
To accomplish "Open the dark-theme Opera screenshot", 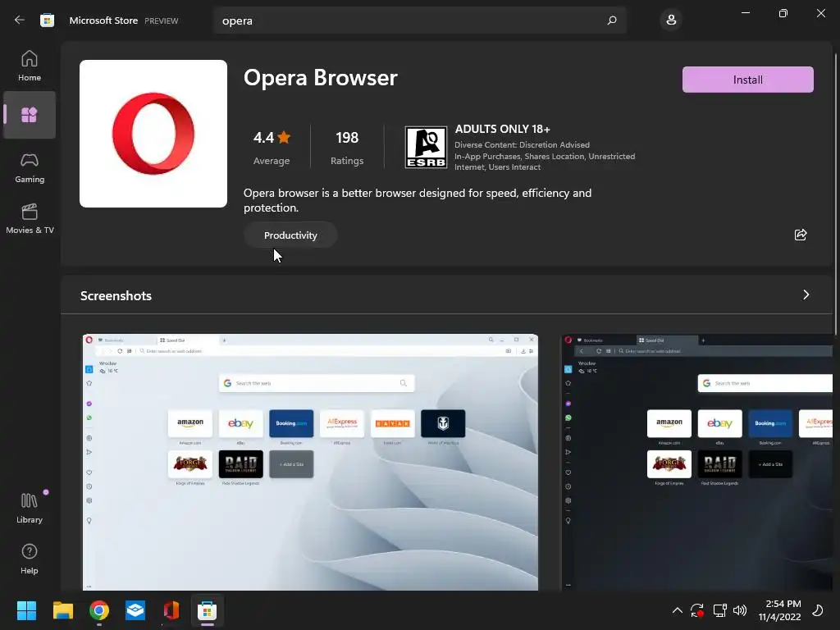I will point(697,463).
